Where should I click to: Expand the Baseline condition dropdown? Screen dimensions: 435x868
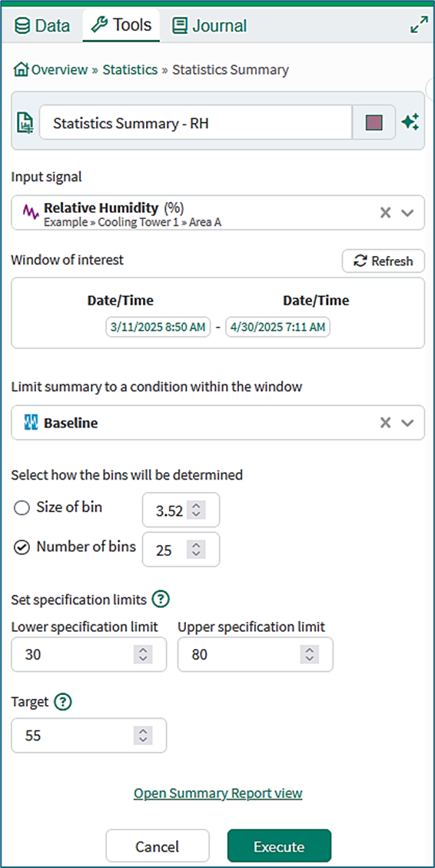tap(407, 423)
